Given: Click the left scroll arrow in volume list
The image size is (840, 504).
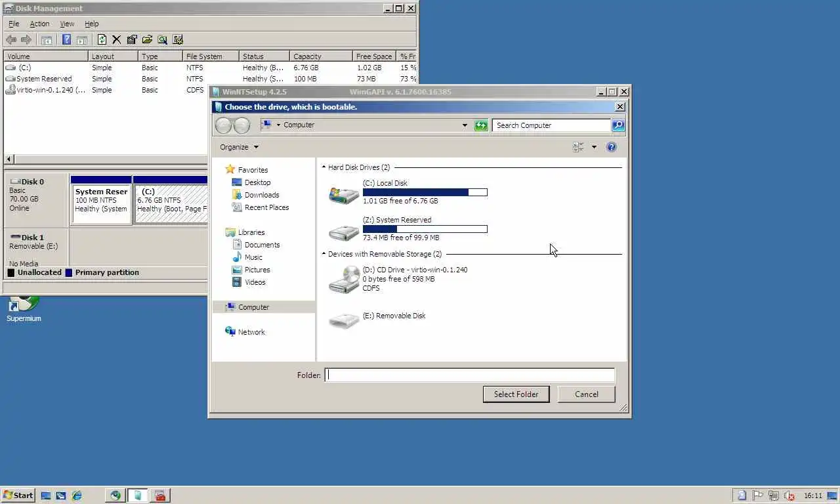Looking at the screenshot, I should (x=9, y=159).
